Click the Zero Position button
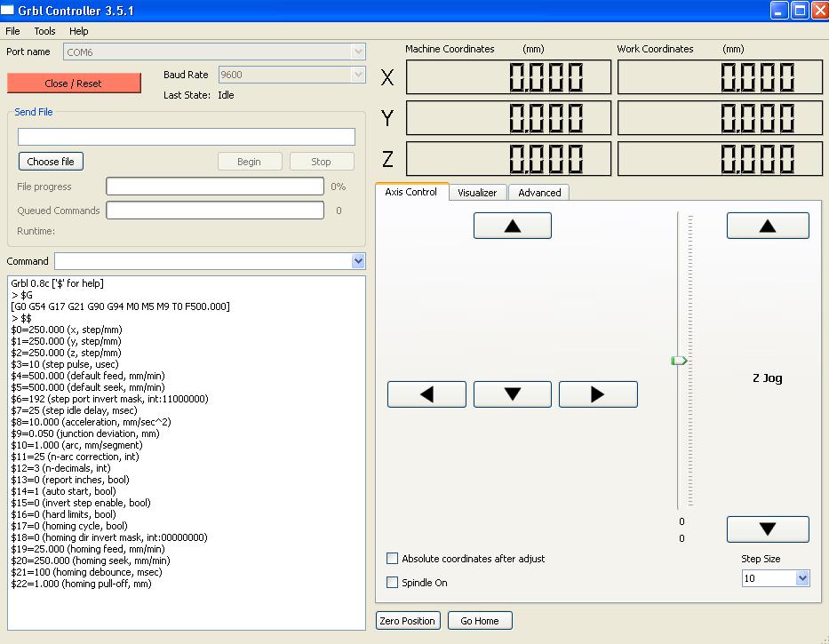The width and height of the screenshot is (829, 644). click(407, 621)
